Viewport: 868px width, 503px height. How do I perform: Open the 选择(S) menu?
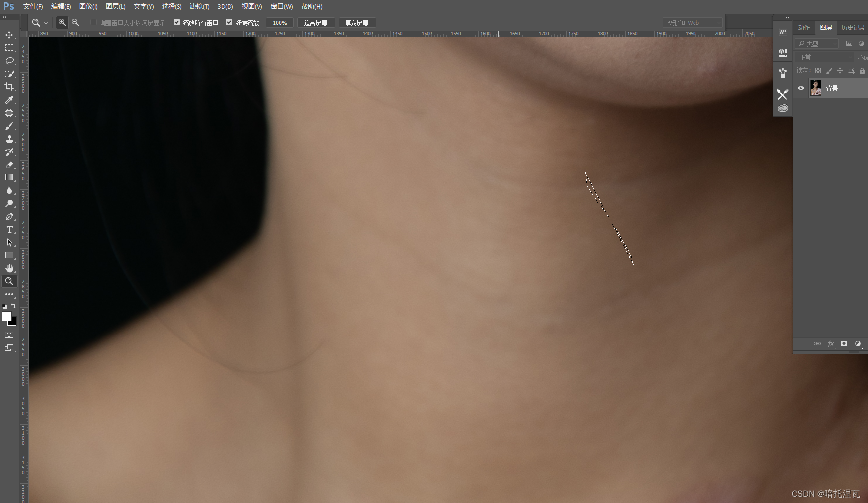tap(172, 6)
